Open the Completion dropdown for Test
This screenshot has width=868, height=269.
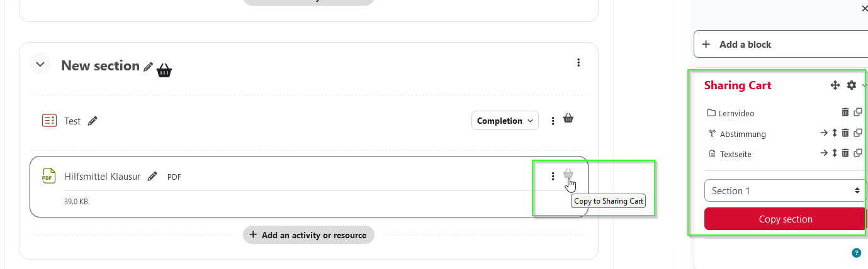pos(505,121)
